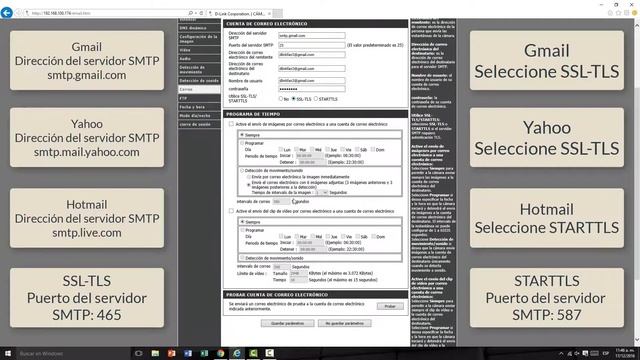
Task: Select the Correo sidebar item
Action: point(199,89)
